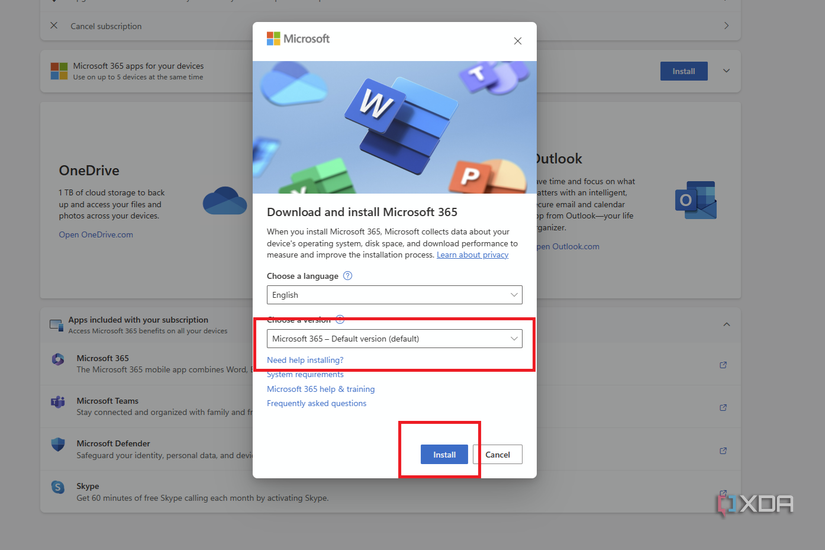
Task: Cancel the Microsoft 365 install dialog
Action: [x=497, y=454]
